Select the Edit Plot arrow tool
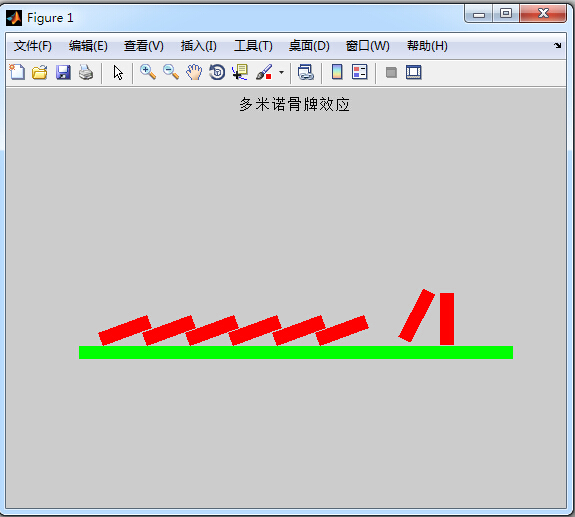Viewport: 575px width, 517px height. (118, 73)
